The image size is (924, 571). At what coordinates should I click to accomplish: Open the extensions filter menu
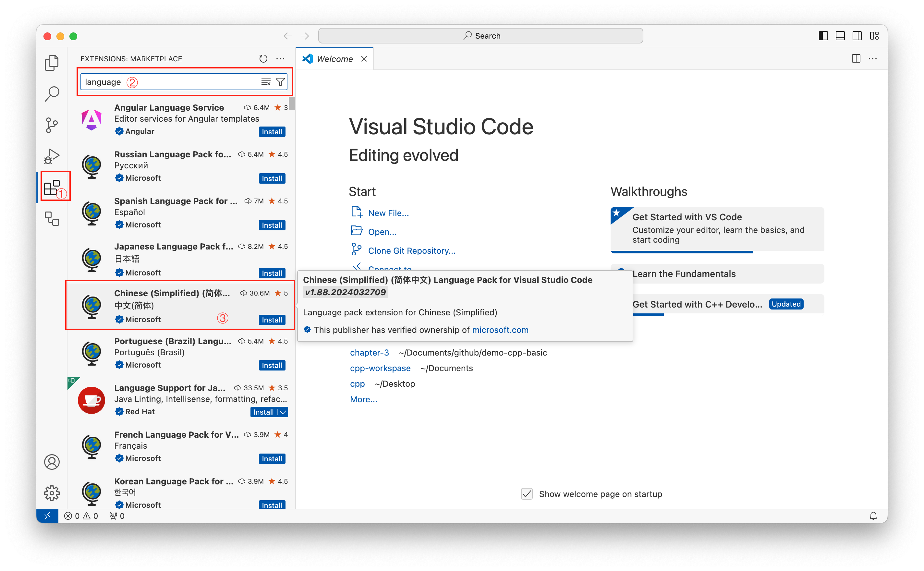[280, 82]
